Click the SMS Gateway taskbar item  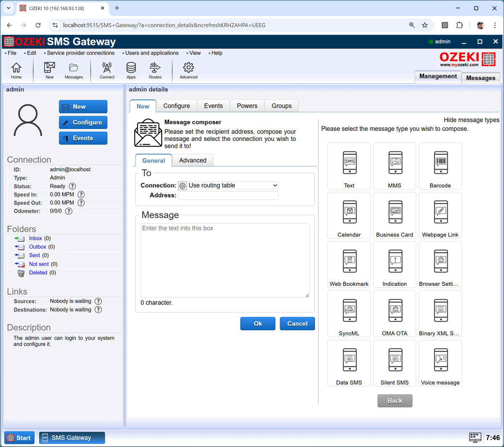72,438
